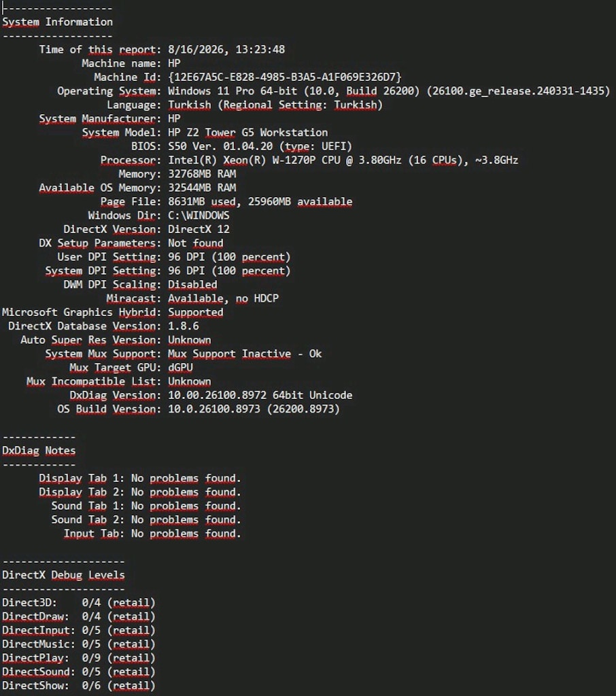
Task: Click the Time of this report value
Action: [226, 49]
